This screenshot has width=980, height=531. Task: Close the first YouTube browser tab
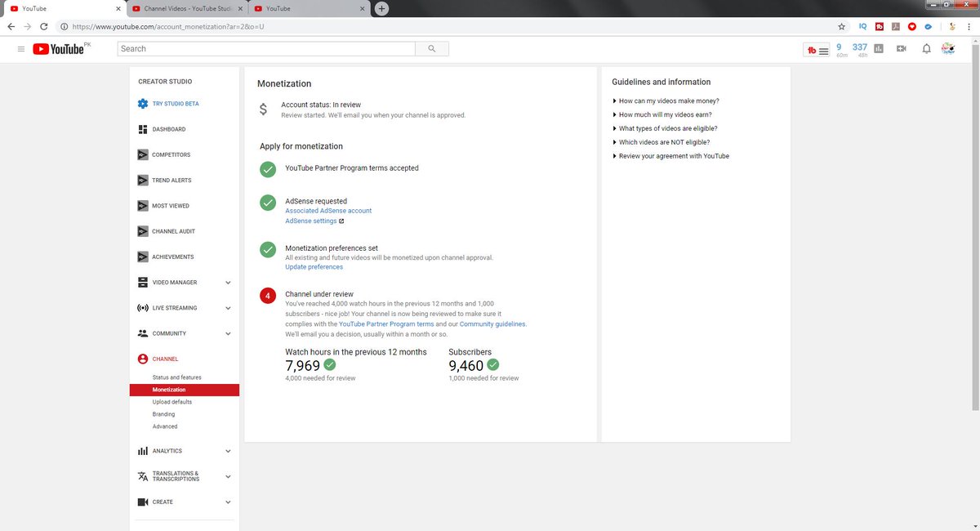pos(118,8)
